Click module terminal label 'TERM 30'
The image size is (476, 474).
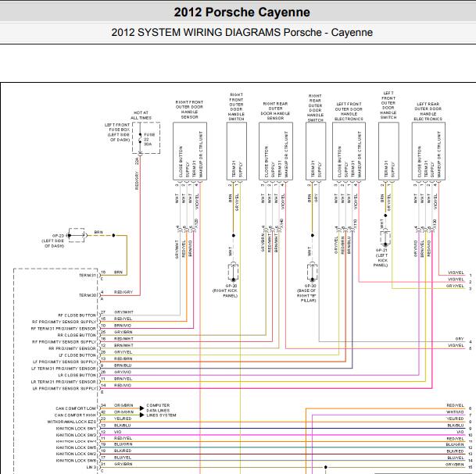88,295
